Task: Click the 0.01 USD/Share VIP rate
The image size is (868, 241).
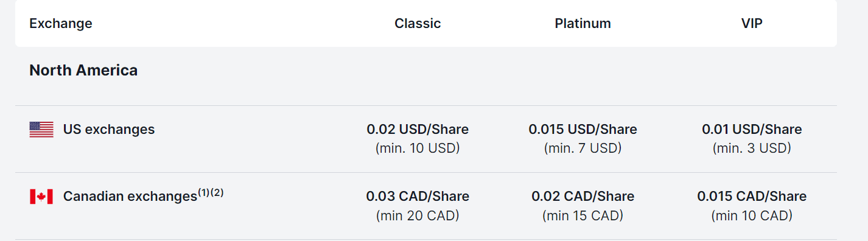Action: 752,130
